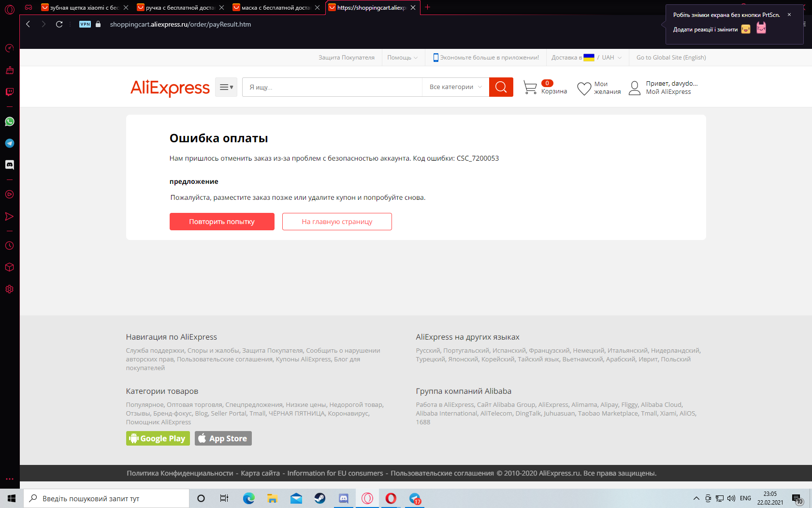Open the Windows Start menu
Viewport: 812px width, 508px height.
[12, 498]
